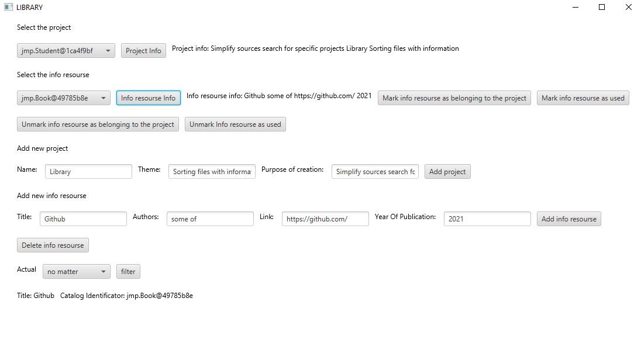Minimize the LIBRARY window
Screen dimensions: 641x364
click(x=575, y=7)
